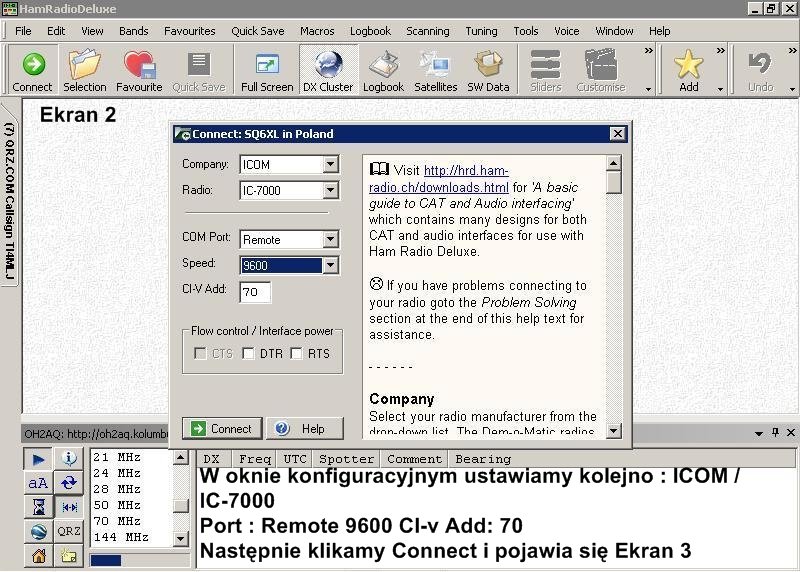The width and height of the screenshot is (800, 572).
Task: Click the Help button in the dialog
Action: [305, 429]
